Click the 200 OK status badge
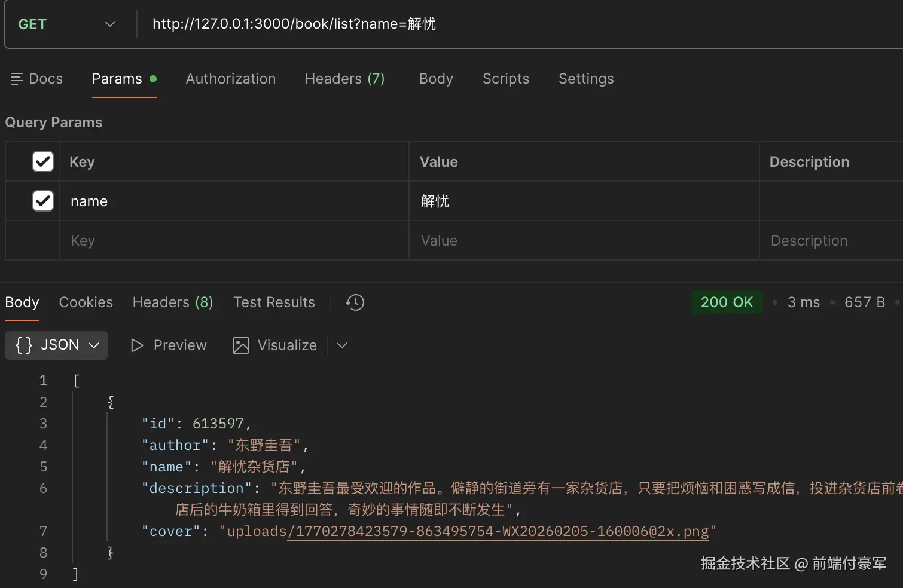This screenshot has width=903, height=588. pyautogui.click(x=727, y=302)
